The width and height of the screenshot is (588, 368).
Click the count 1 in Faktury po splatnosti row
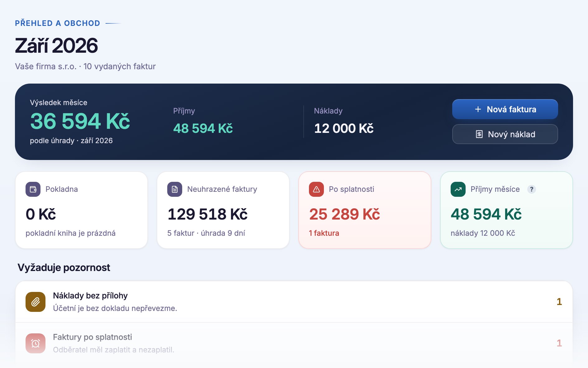559,343
